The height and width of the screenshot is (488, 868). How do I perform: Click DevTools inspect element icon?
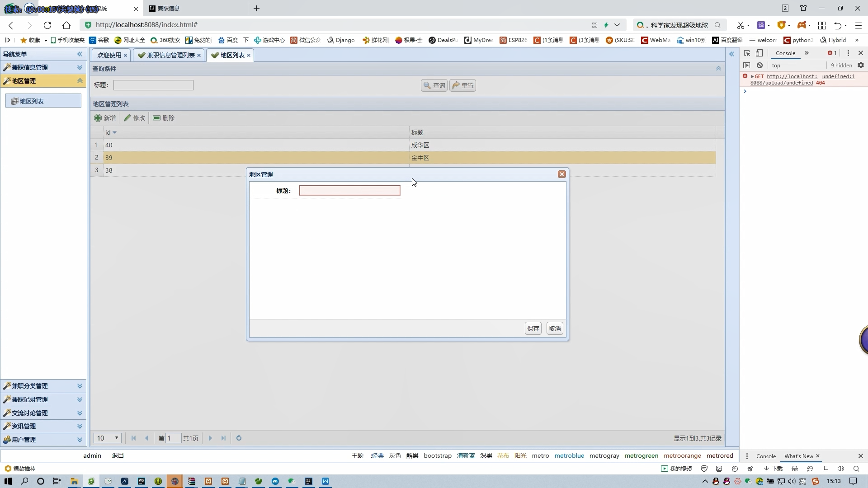tap(747, 53)
